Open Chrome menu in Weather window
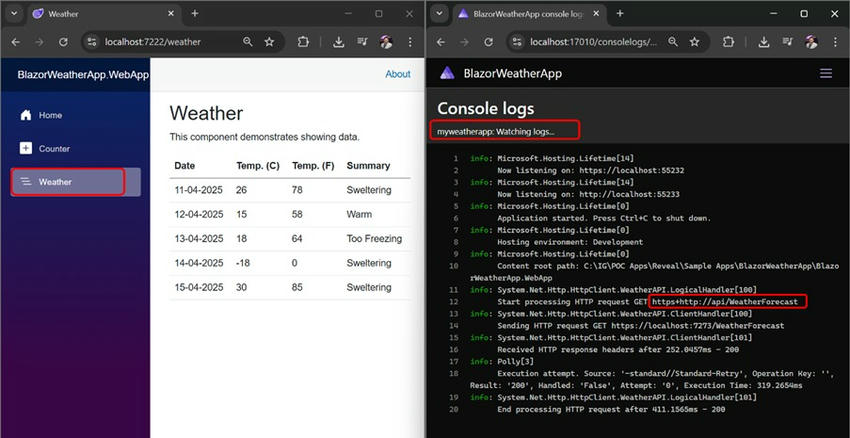 410,42
